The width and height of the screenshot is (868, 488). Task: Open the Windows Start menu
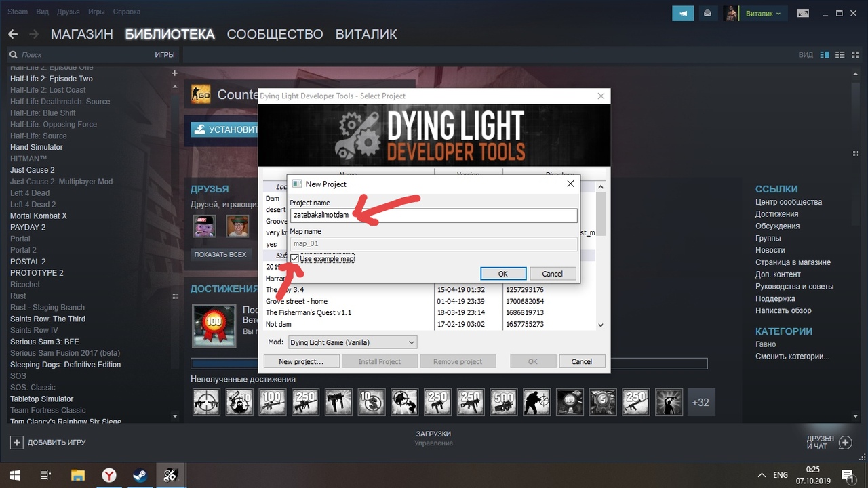[x=14, y=475]
